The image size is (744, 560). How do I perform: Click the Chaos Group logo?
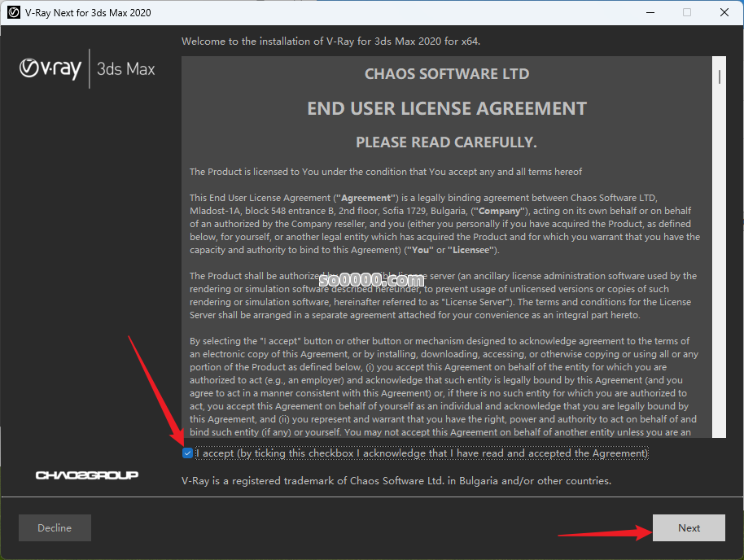pyautogui.click(x=87, y=475)
